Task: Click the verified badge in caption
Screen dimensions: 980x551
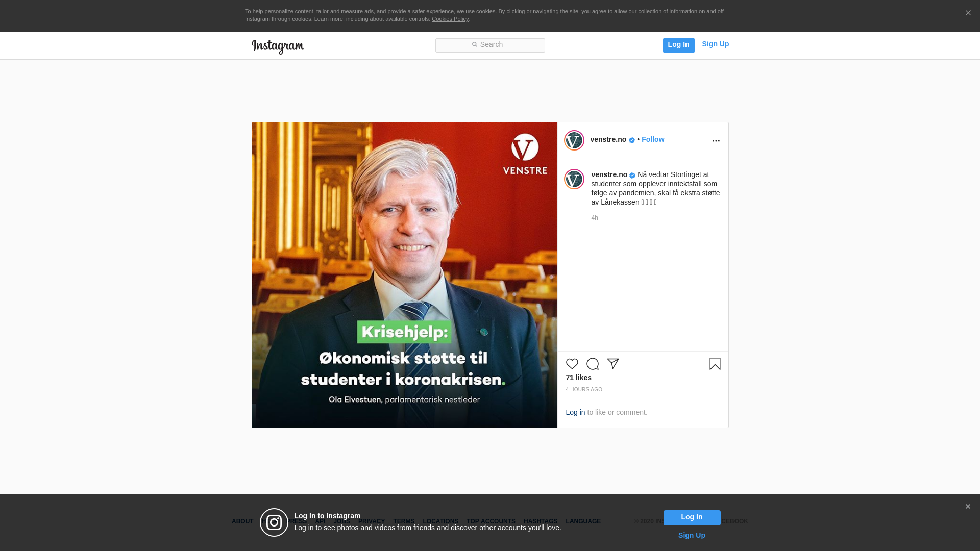Action: pos(632,176)
